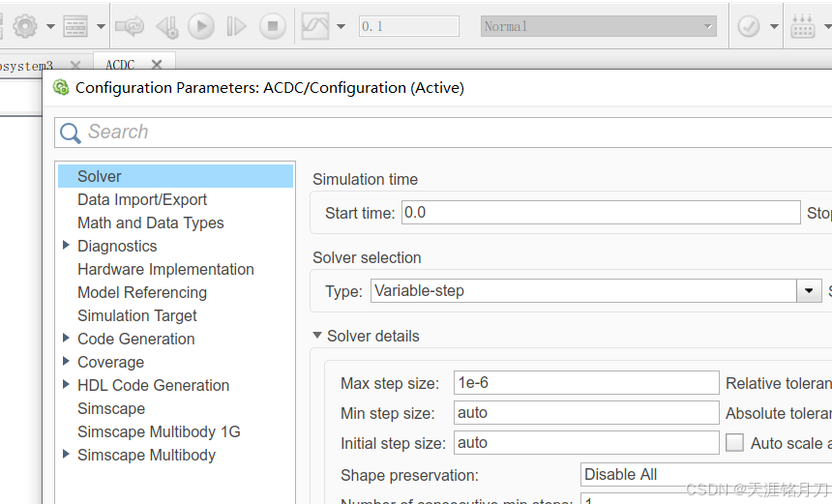Click the Max step size input field
The image size is (832, 504).
click(585, 383)
